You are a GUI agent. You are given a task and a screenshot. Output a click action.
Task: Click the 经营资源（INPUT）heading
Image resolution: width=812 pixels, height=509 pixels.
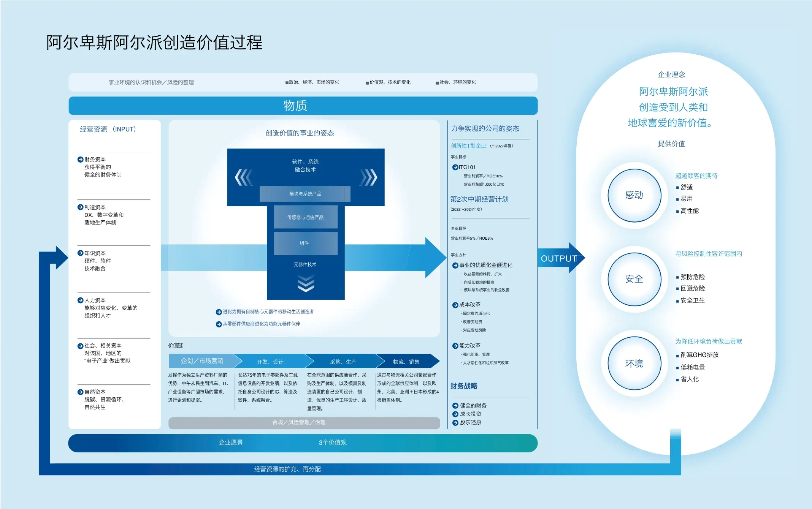pos(108,129)
